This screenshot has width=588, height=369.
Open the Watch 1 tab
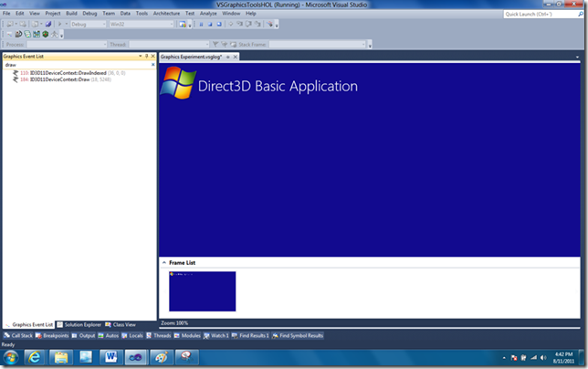click(x=216, y=335)
